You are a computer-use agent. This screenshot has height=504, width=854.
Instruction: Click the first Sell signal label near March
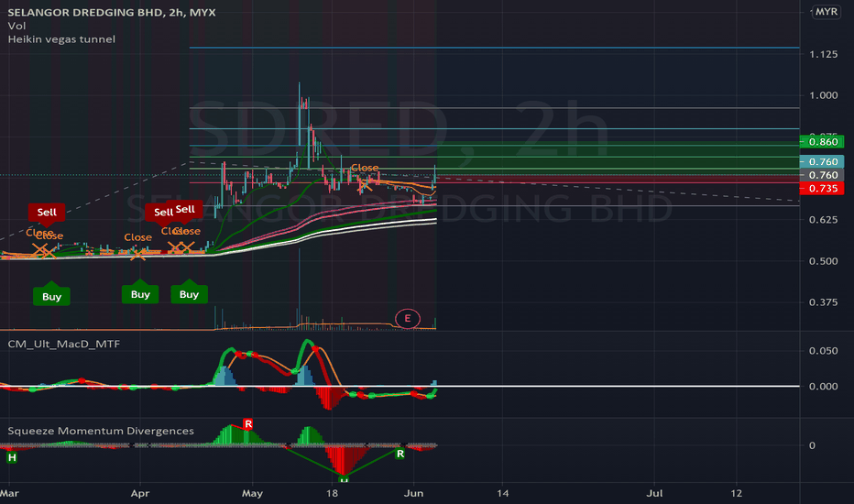tap(47, 212)
